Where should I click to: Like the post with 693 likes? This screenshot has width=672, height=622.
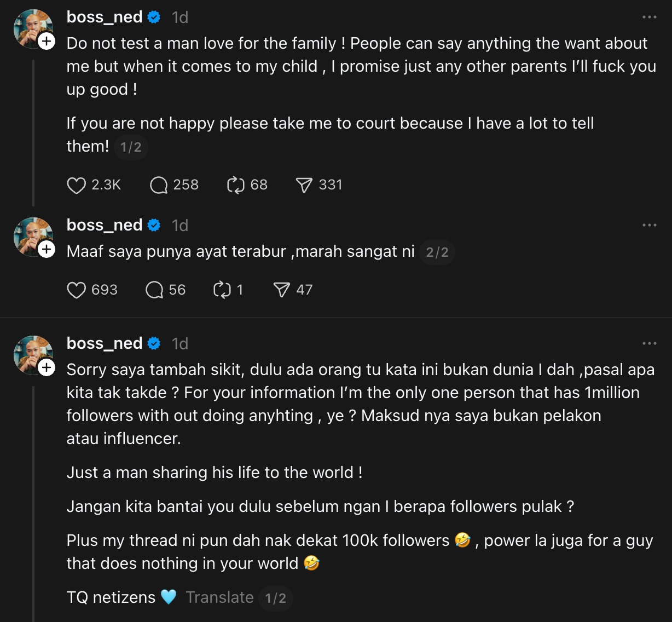tap(77, 290)
